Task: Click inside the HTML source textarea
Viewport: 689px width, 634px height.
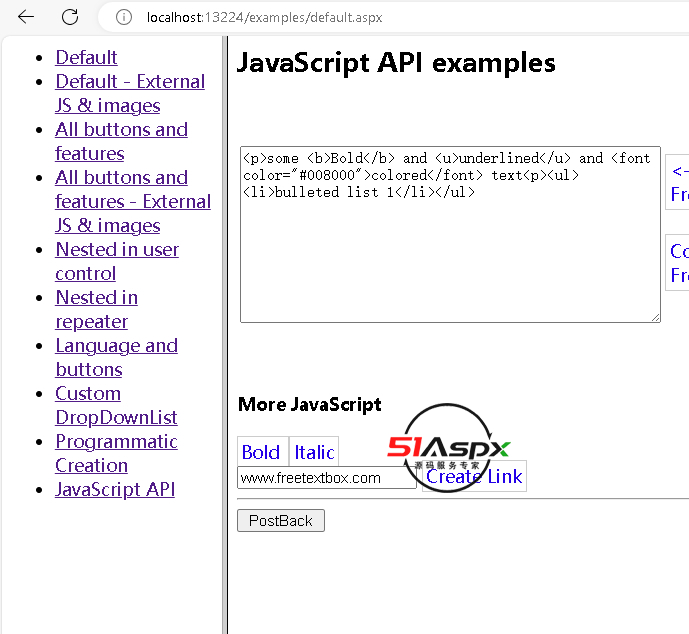Action: [450, 234]
